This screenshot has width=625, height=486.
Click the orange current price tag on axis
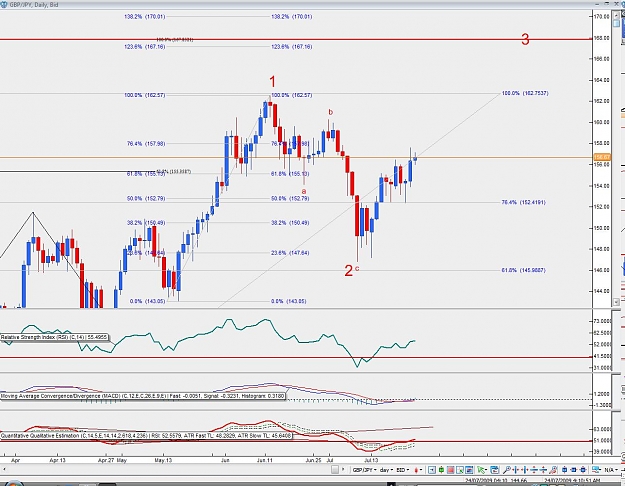[x=602, y=157]
